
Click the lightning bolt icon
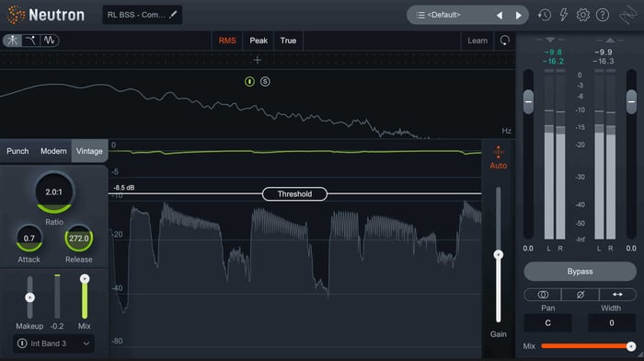563,15
